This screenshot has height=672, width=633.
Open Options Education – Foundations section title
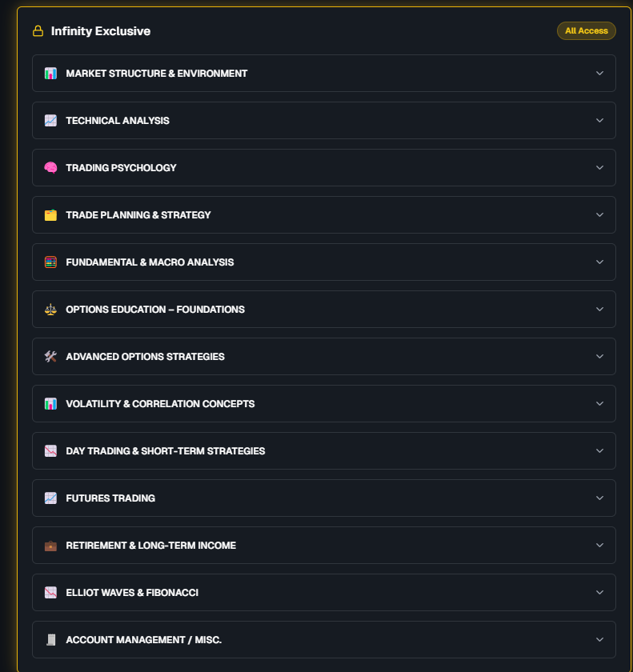(x=155, y=310)
